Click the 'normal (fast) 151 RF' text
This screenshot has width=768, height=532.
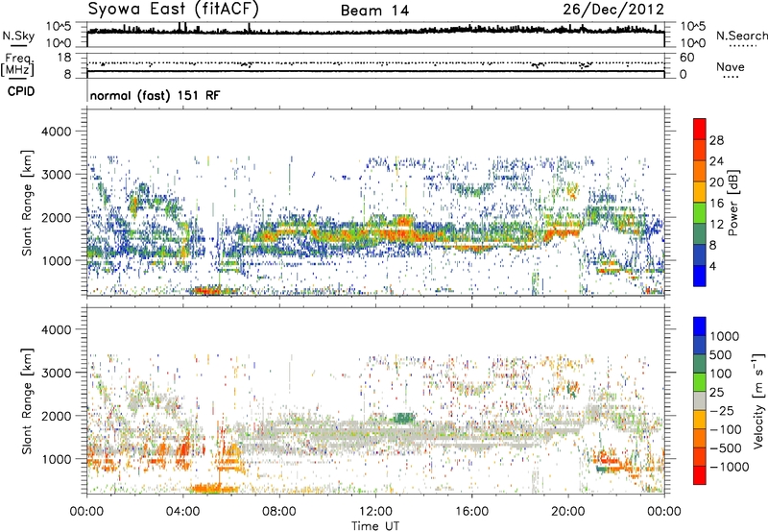(155, 95)
